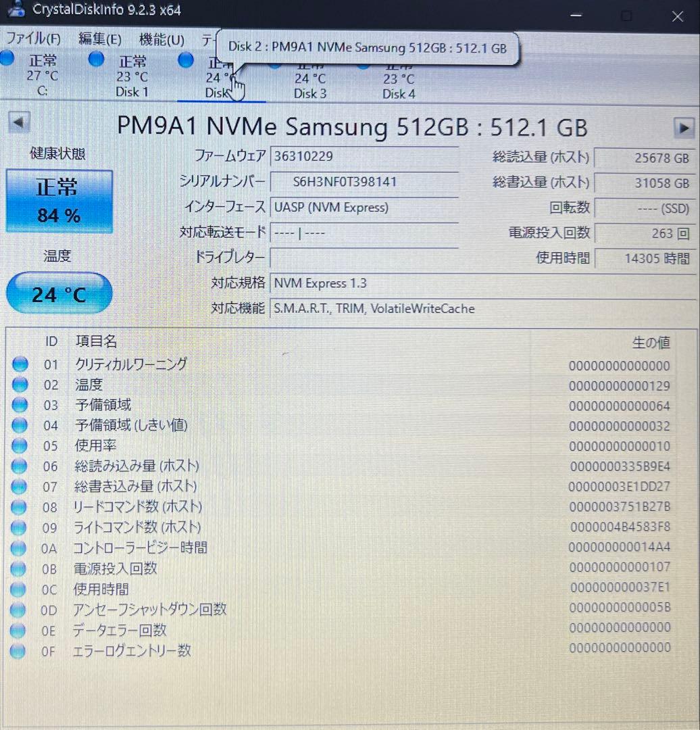Open the ファイル(F) menu

34,39
